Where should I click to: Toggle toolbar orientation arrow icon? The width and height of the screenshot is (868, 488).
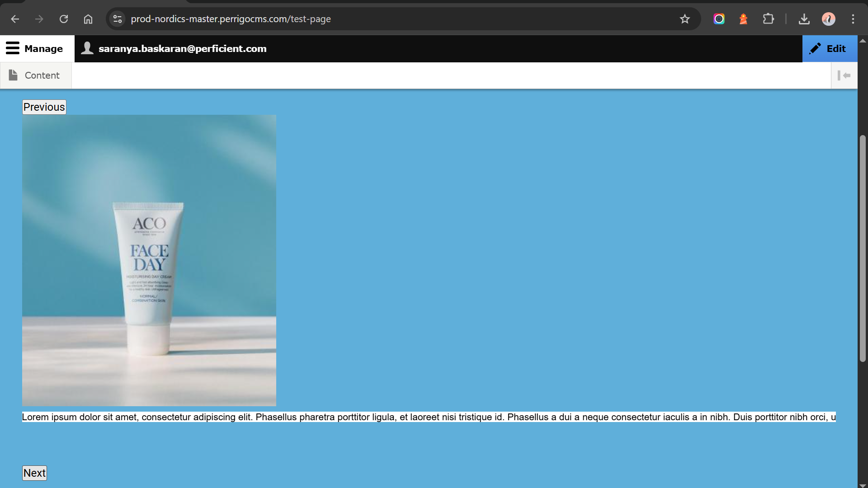point(844,75)
